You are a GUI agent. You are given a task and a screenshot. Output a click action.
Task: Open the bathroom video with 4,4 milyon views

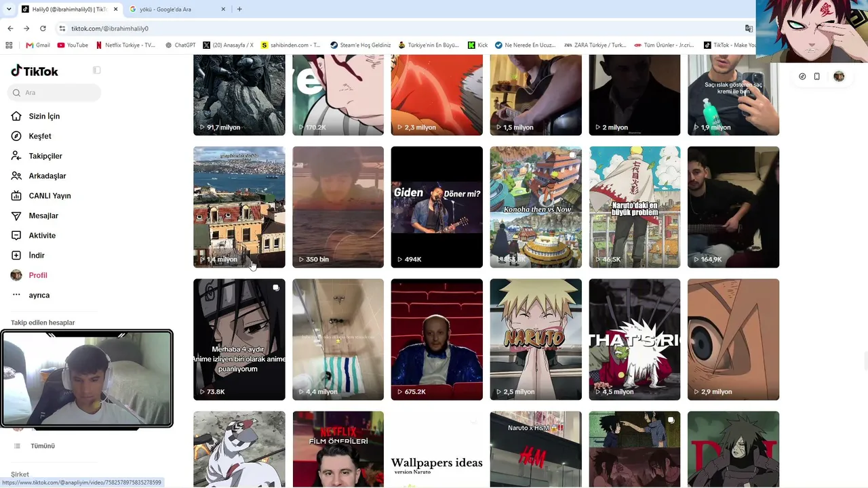338,340
